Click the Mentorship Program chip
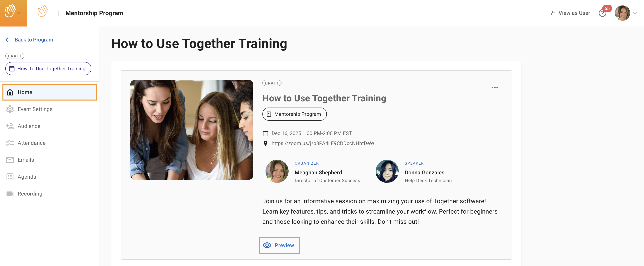The height and width of the screenshot is (266, 644). [294, 114]
